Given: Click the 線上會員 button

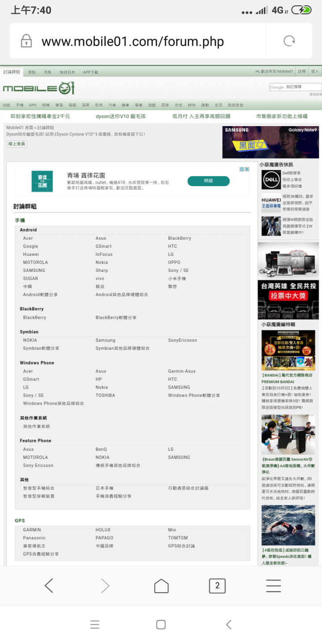Looking at the screenshot, I should click(x=17, y=144).
